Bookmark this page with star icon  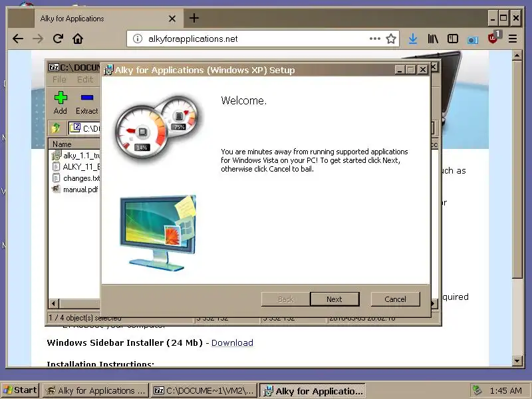(x=391, y=39)
